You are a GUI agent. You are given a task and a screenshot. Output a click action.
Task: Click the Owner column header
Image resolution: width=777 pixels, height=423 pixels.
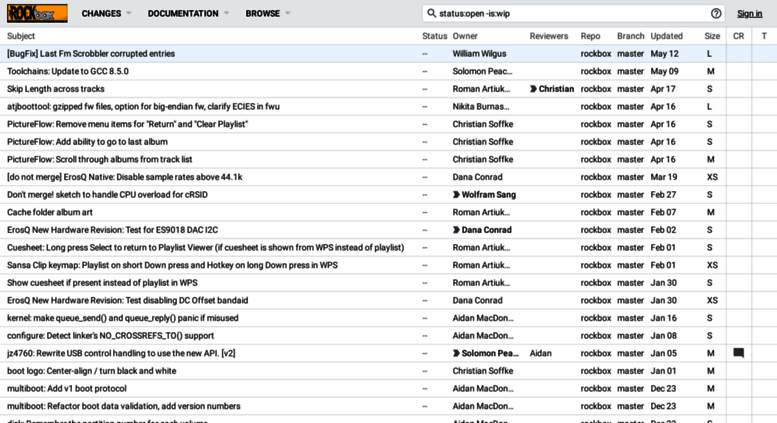point(465,36)
